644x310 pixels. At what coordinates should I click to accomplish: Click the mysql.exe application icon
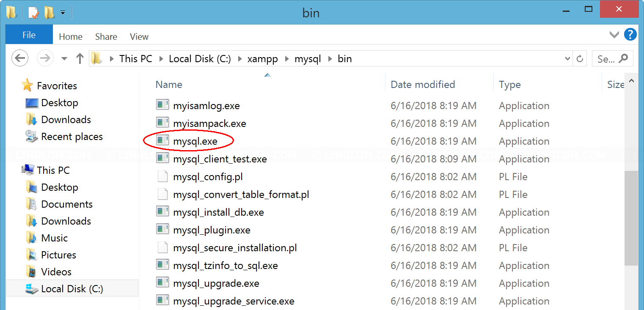[x=162, y=140]
